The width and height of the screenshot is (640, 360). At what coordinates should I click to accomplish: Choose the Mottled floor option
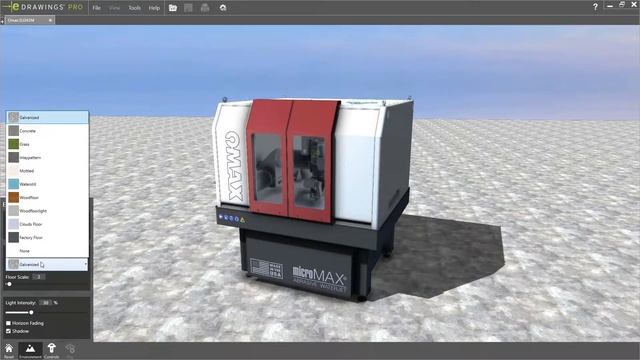47,171
